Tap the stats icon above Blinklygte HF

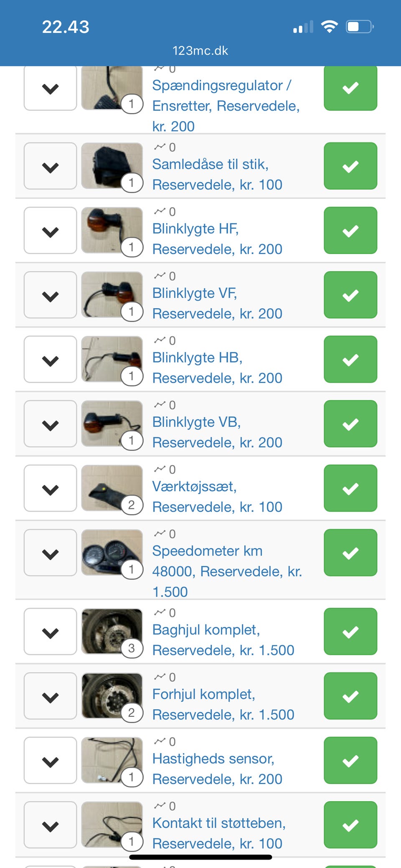(x=160, y=211)
